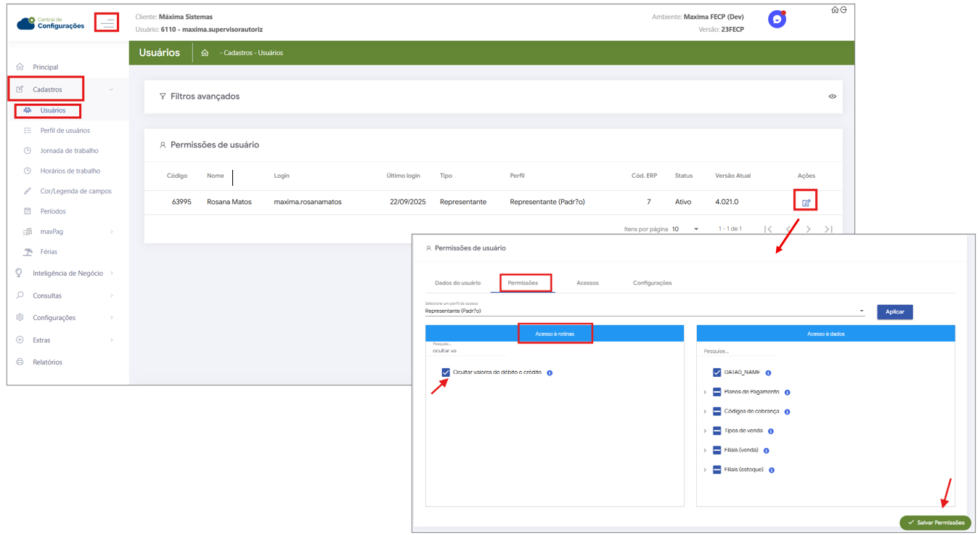This screenshot has height=535, width=980.
Task: Open the chat support bubble icon
Action: (777, 20)
